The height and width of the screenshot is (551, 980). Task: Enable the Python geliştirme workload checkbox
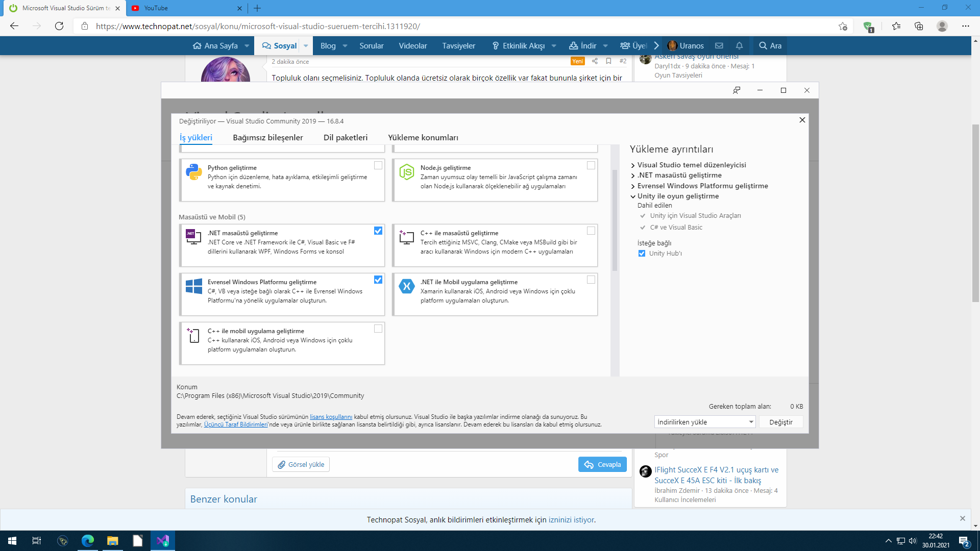pyautogui.click(x=378, y=165)
